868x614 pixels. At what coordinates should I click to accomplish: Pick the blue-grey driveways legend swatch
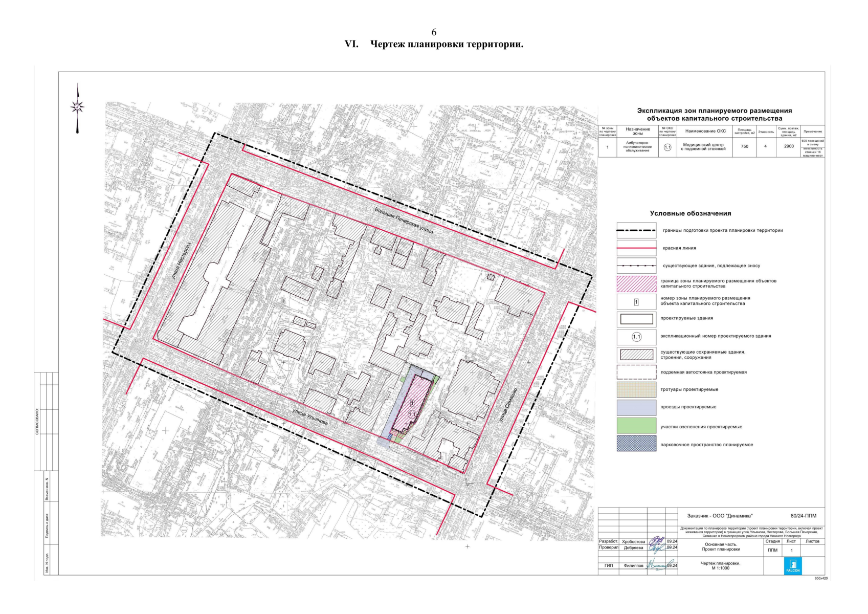coord(636,407)
